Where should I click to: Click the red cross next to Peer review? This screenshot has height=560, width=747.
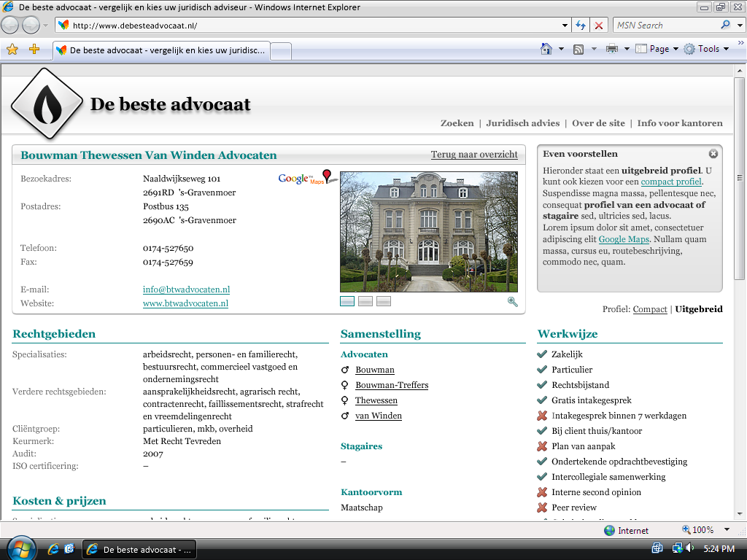click(x=542, y=507)
